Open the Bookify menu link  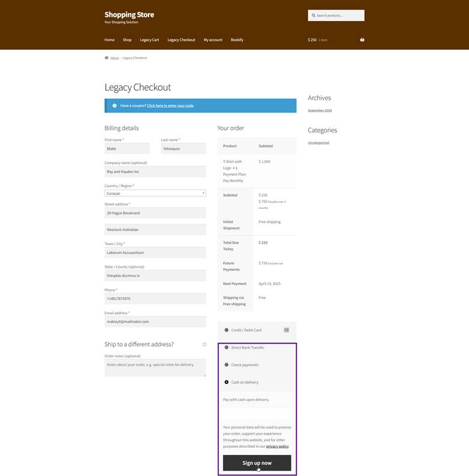tap(237, 40)
